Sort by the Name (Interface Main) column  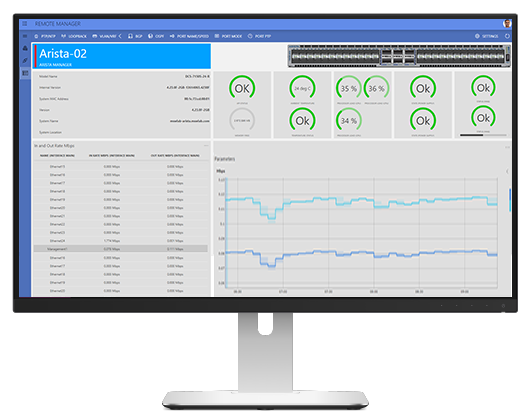pyautogui.click(x=57, y=156)
